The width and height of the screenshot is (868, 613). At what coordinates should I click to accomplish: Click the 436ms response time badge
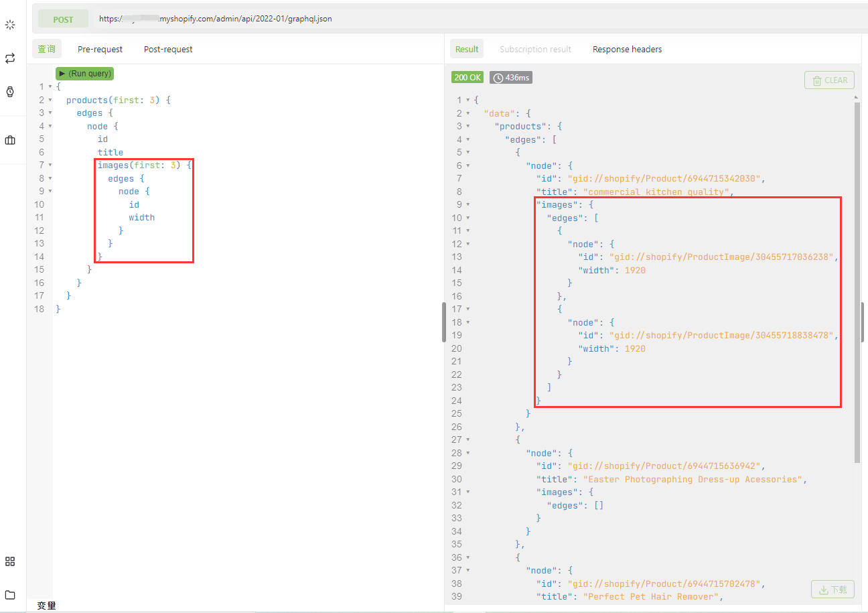[510, 78]
